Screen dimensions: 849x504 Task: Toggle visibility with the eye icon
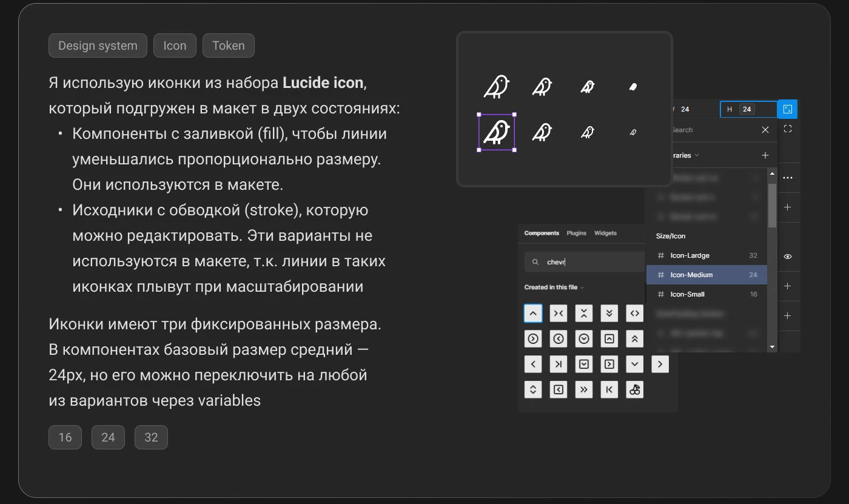point(788,256)
